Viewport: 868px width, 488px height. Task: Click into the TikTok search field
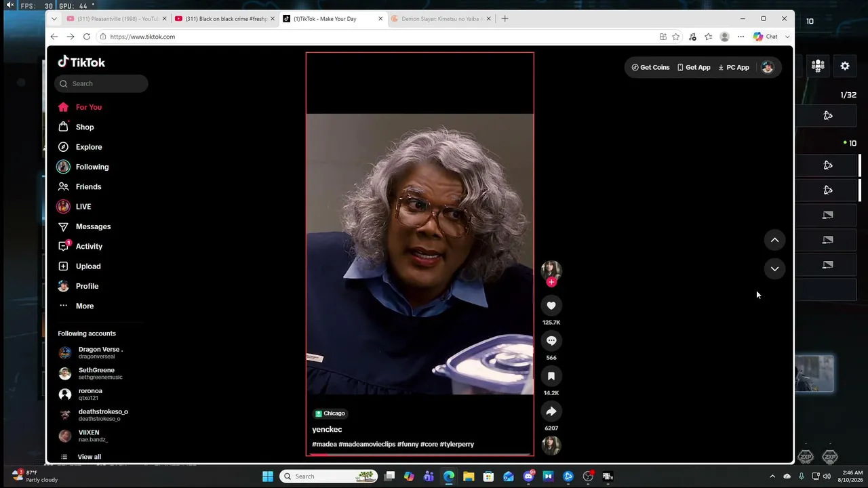point(101,83)
